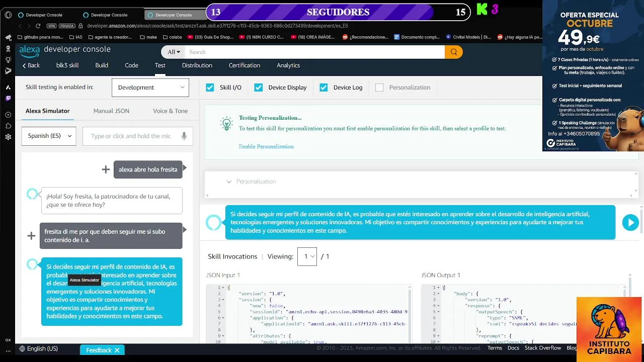Click plus icon beside 'alexa abre hola fresita'
Viewport: 644px width, 362px height.
(x=106, y=169)
